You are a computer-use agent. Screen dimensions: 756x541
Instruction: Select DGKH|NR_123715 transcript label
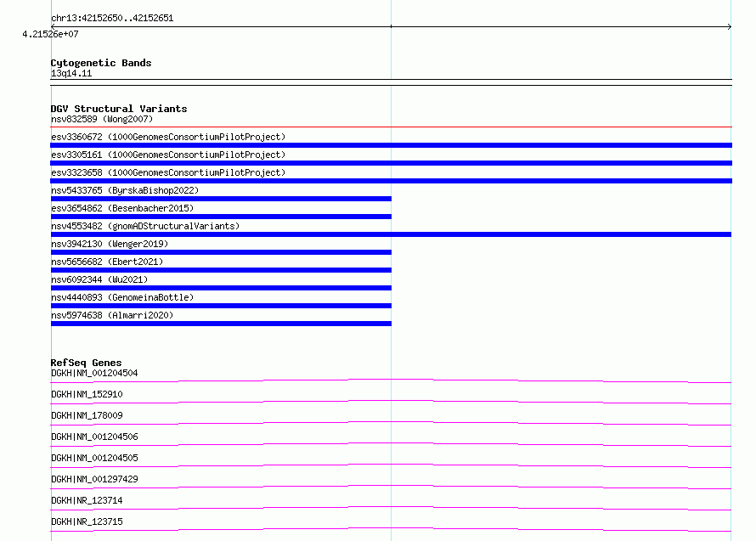pos(87,521)
